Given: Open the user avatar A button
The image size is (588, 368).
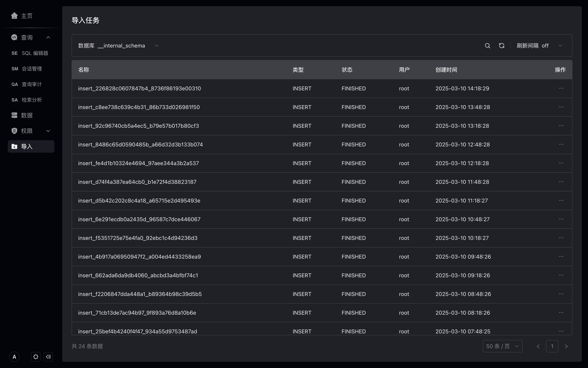Looking at the screenshot, I should coord(14,357).
